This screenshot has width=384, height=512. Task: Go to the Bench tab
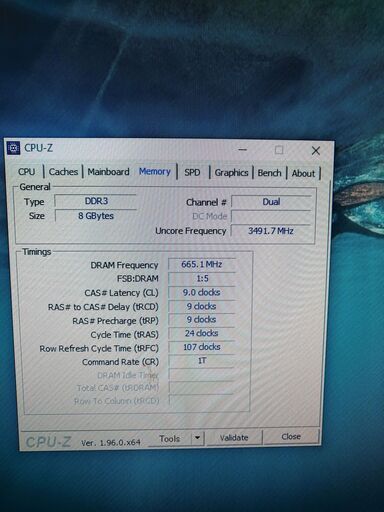269,173
